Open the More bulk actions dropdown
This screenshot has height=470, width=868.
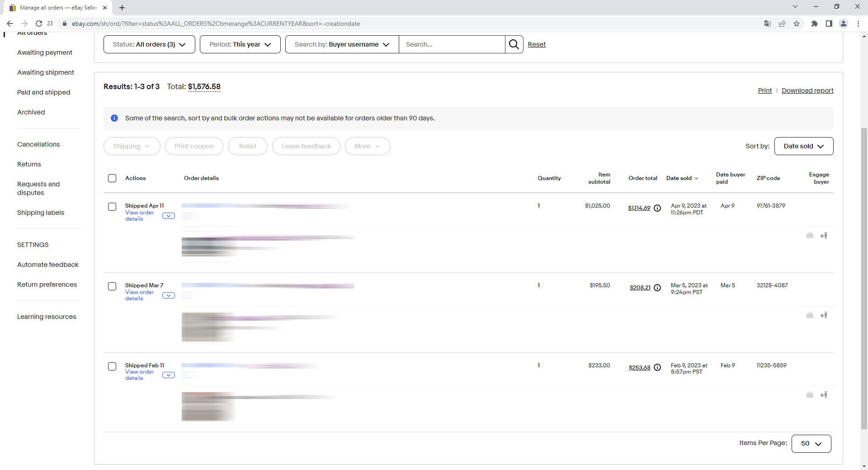tap(368, 146)
